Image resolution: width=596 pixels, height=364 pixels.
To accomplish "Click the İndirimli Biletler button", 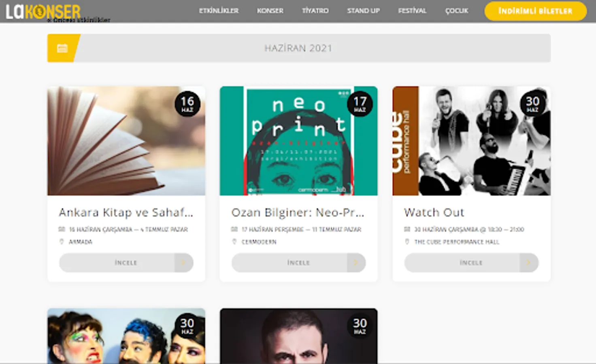I will click(535, 11).
